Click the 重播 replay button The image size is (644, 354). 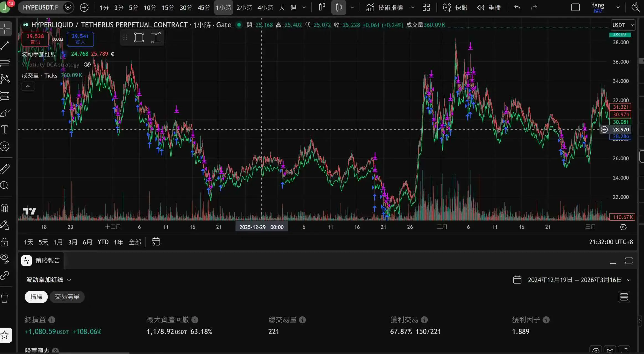point(489,7)
